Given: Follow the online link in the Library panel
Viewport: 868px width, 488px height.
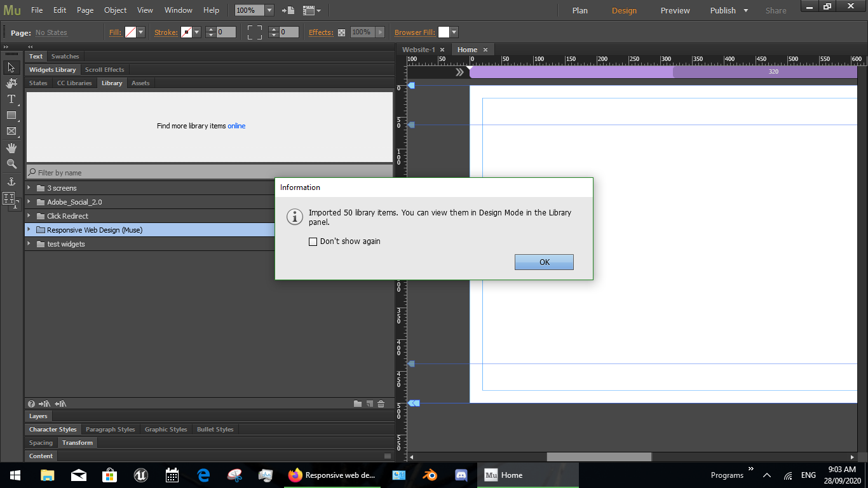Looking at the screenshot, I should click(x=236, y=126).
